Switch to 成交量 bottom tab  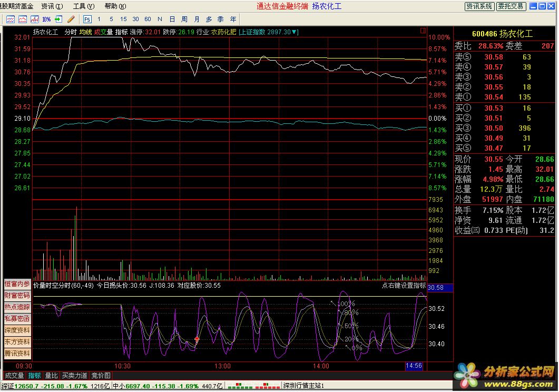14,376
